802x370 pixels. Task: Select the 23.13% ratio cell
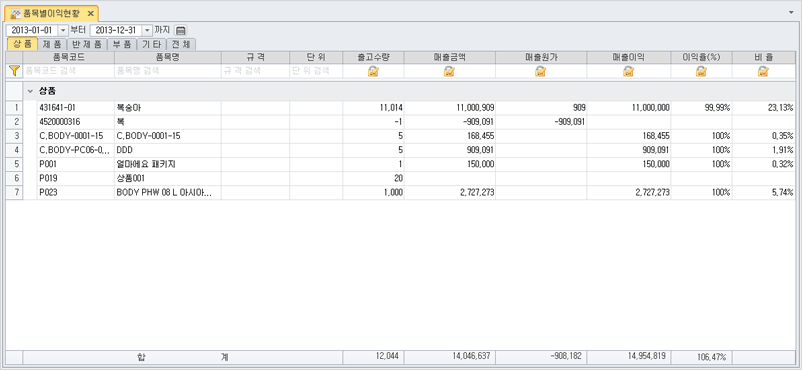764,107
